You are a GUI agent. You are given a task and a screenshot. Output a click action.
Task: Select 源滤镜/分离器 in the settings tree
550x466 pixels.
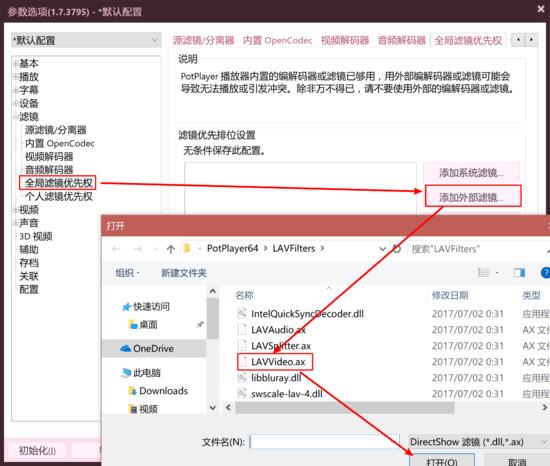click(55, 130)
